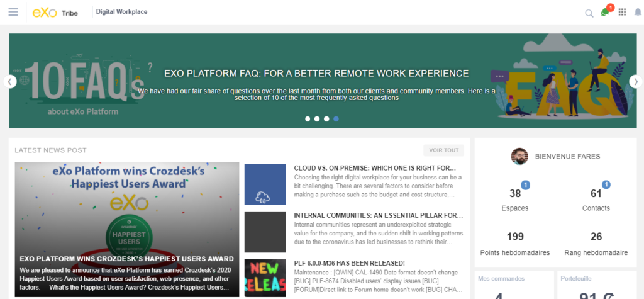Select the second carousel dot
Viewport: 644px width, 299px height.
click(317, 118)
